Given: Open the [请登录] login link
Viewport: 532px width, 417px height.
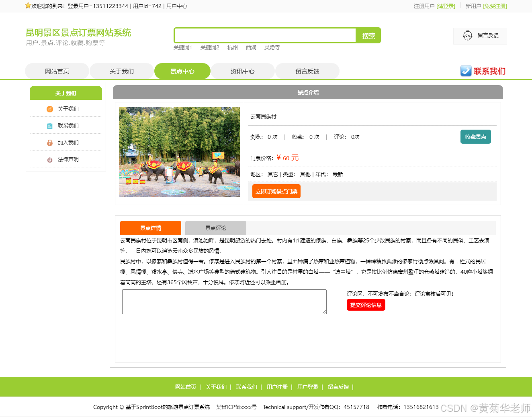Looking at the screenshot, I should pyautogui.click(x=446, y=6).
